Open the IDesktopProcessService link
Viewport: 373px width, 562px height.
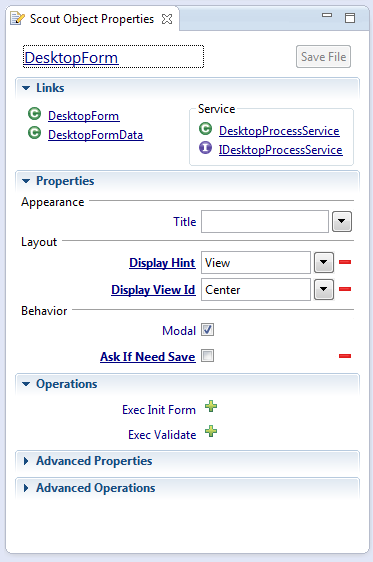pos(281,150)
